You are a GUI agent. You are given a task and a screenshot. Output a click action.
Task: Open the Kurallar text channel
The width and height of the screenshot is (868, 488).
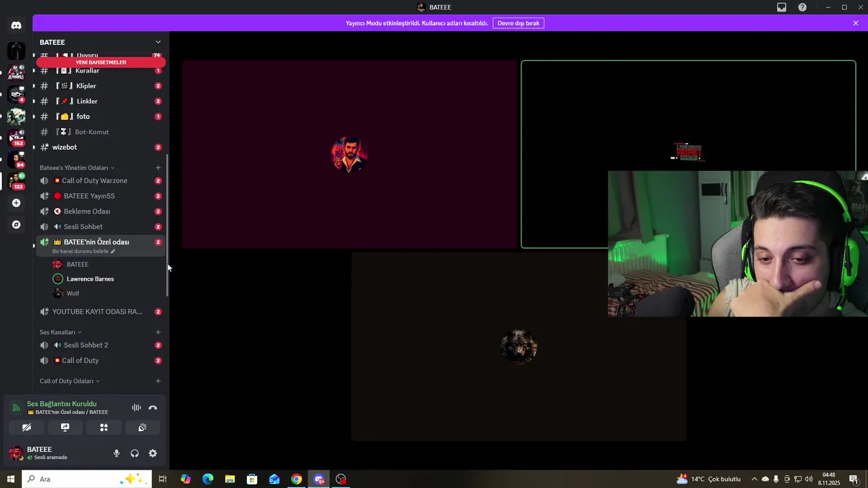tap(100, 70)
